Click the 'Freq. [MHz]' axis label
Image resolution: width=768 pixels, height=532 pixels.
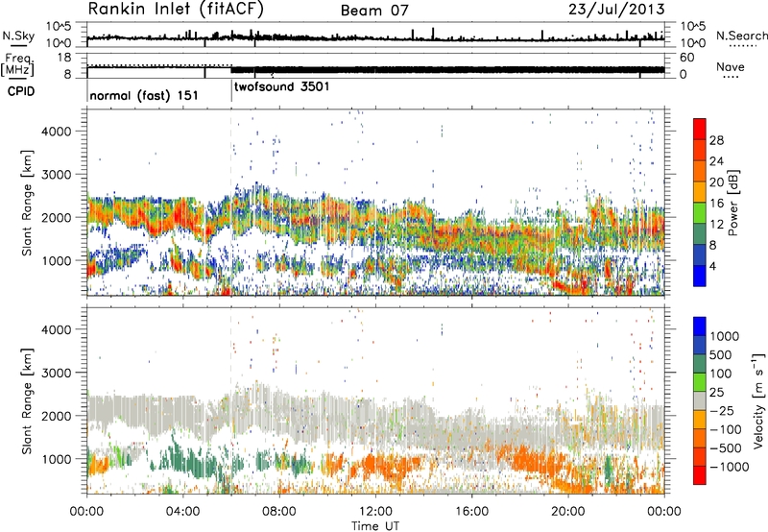pyautogui.click(x=17, y=65)
